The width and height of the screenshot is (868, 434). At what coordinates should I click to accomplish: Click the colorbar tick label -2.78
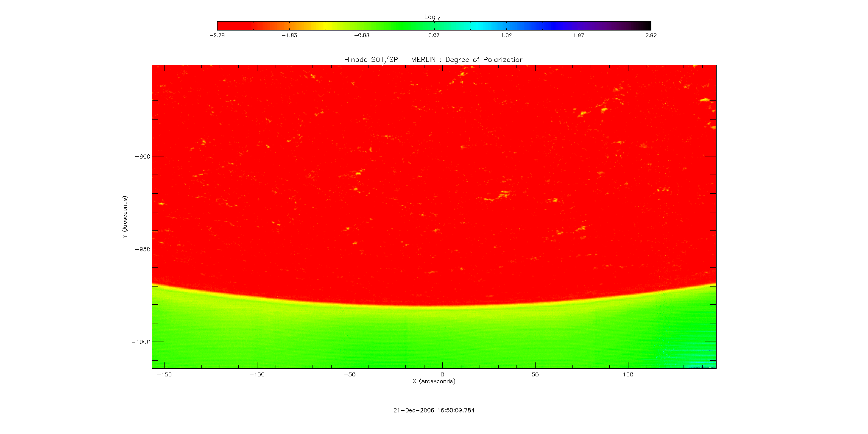tap(217, 36)
